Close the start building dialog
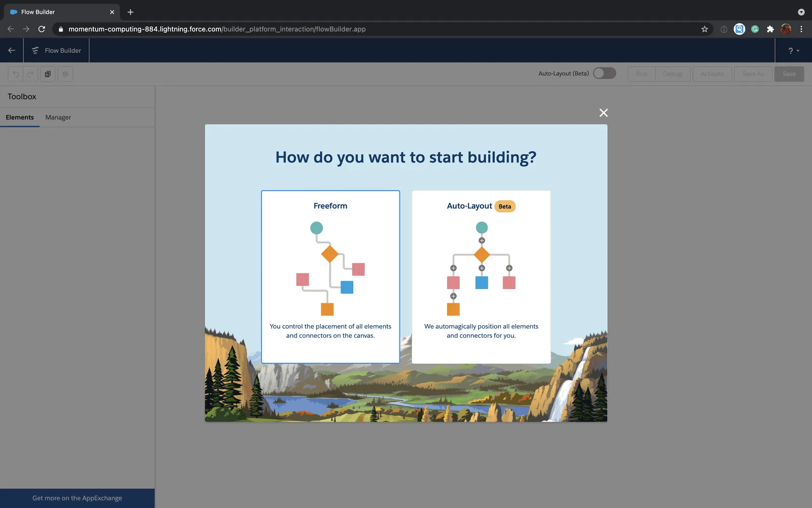Viewport: 812px width, 508px height. pyautogui.click(x=603, y=113)
